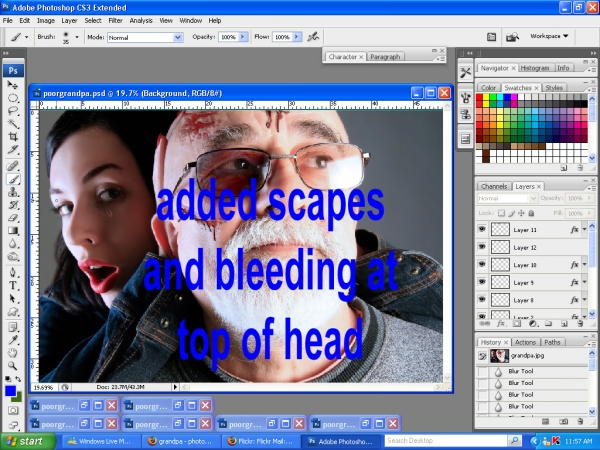This screenshot has height=450, width=600.
Task: Hide Layer 12 visibility eye
Action: click(482, 247)
